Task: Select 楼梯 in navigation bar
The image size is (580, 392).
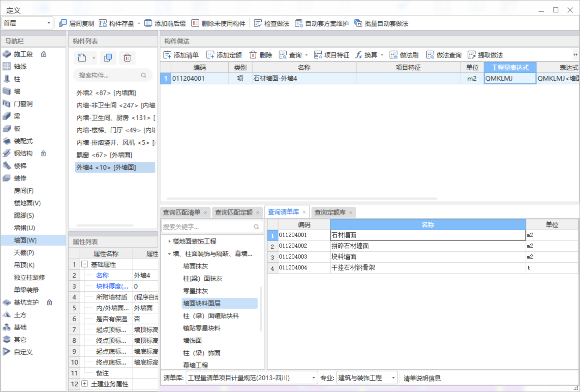Action: point(20,166)
